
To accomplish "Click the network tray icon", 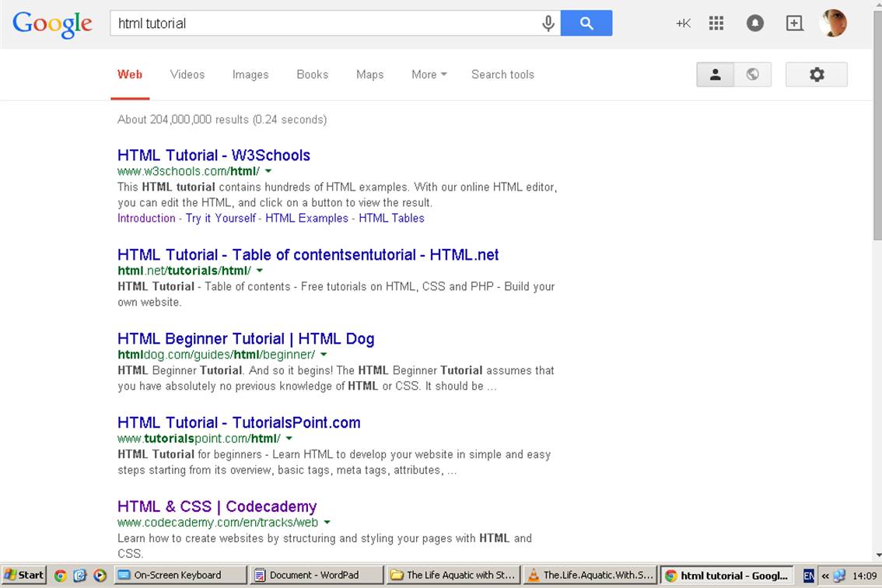I will [x=839, y=576].
